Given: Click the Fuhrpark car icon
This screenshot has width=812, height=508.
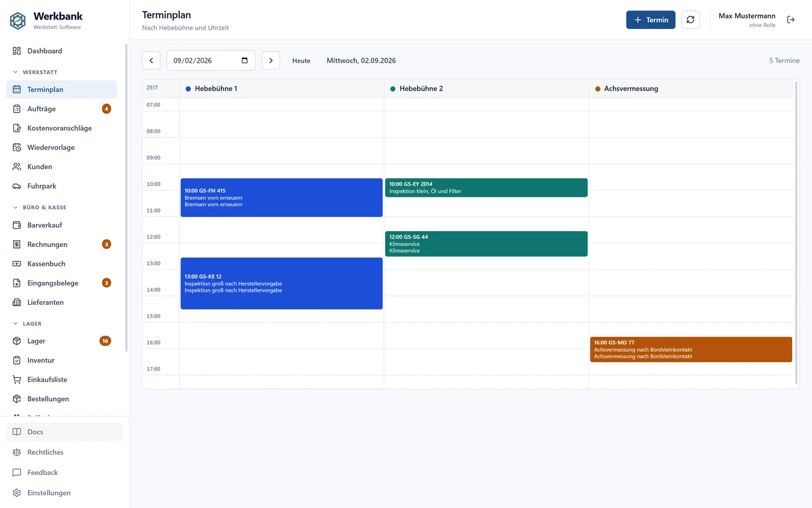Looking at the screenshot, I should [17, 186].
